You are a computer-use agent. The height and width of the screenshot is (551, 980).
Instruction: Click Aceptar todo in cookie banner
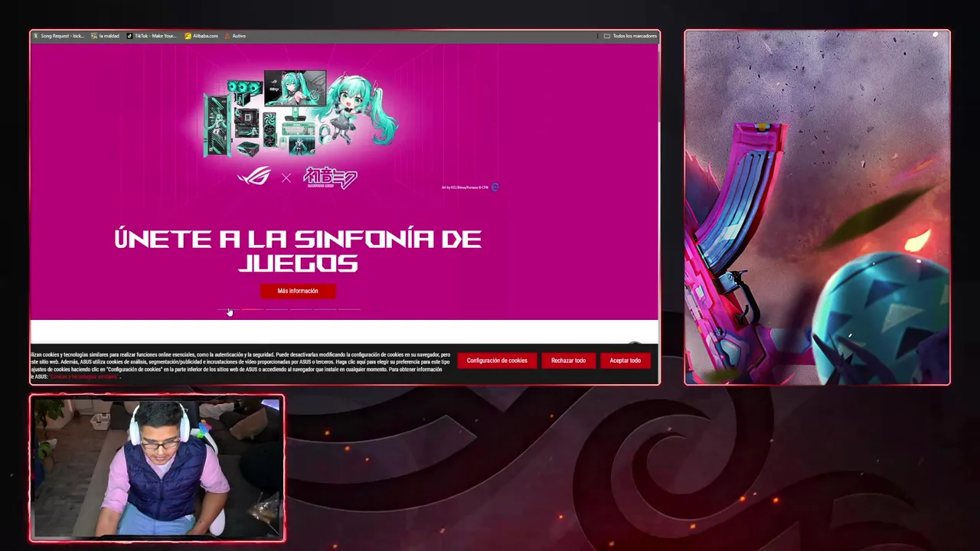coord(626,360)
